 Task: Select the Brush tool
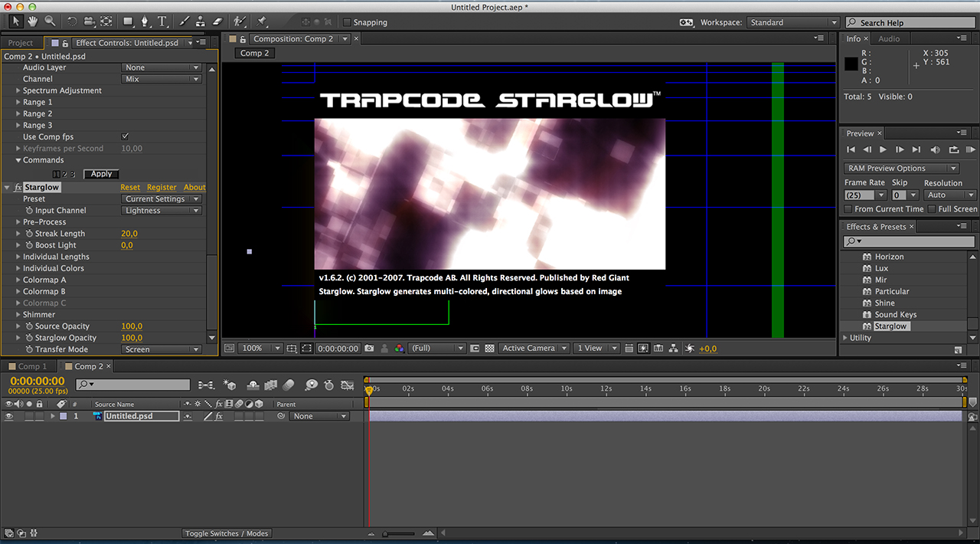[185, 21]
